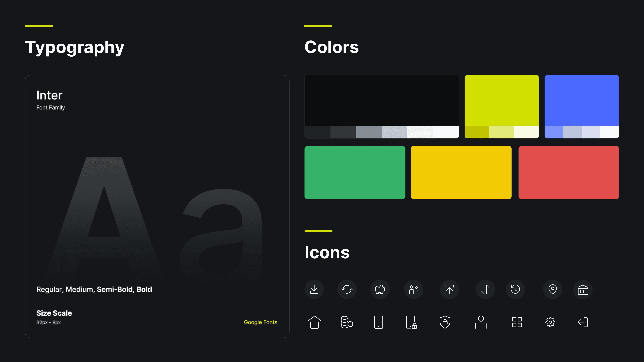This screenshot has height=362, width=644.
Task: Select the bank building icon
Action: [x=582, y=289]
